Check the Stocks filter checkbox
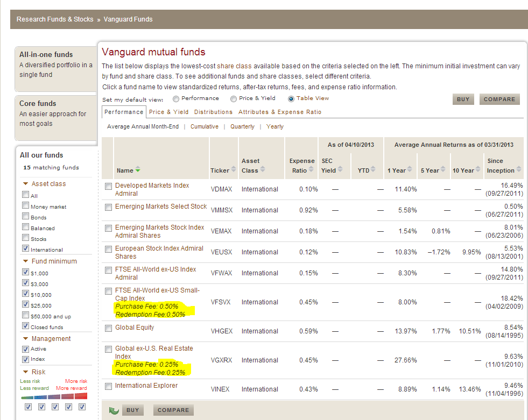The height and width of the screenshot is (420, 528). 26,238
